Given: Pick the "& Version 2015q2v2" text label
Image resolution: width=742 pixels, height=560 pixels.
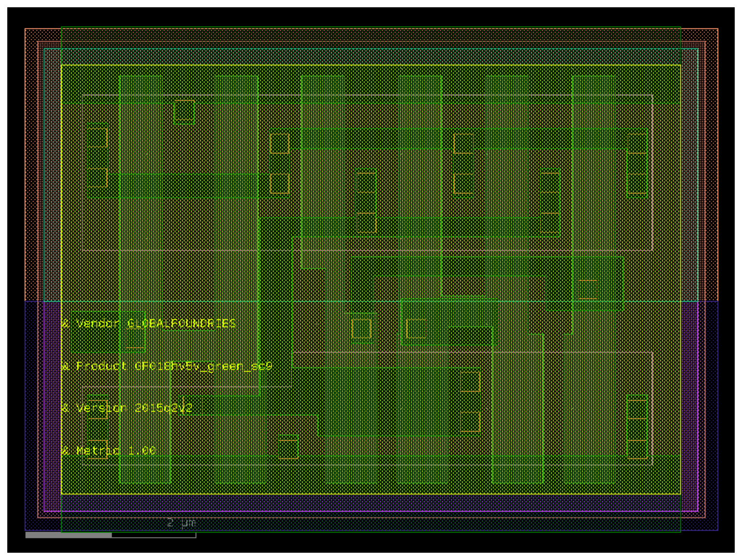Looking at the screenshot, I should pyautogui.click(x=127, y=408).
